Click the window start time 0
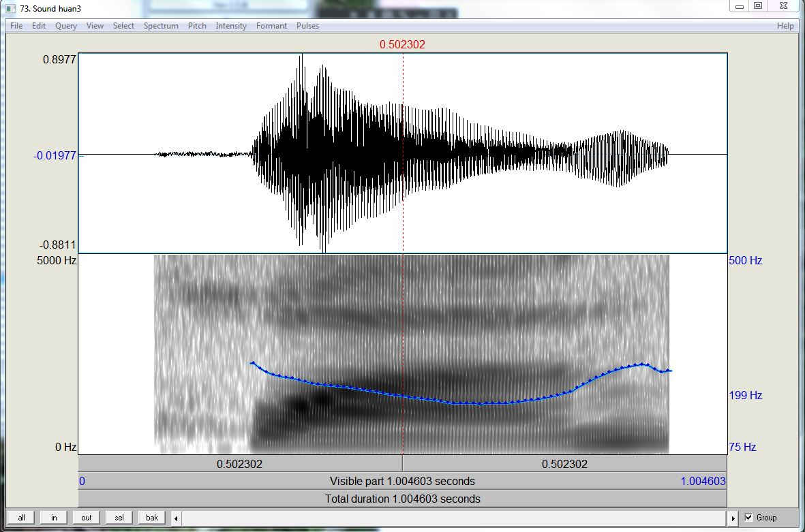The width and height of the screenshot is (805, 532). tap(82, 481)
